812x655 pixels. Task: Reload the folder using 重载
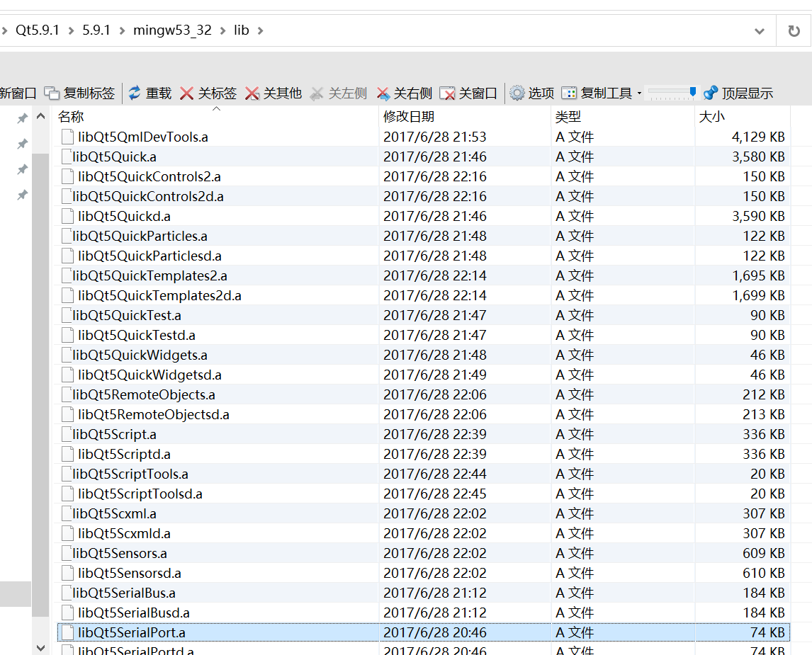(149, 92)
